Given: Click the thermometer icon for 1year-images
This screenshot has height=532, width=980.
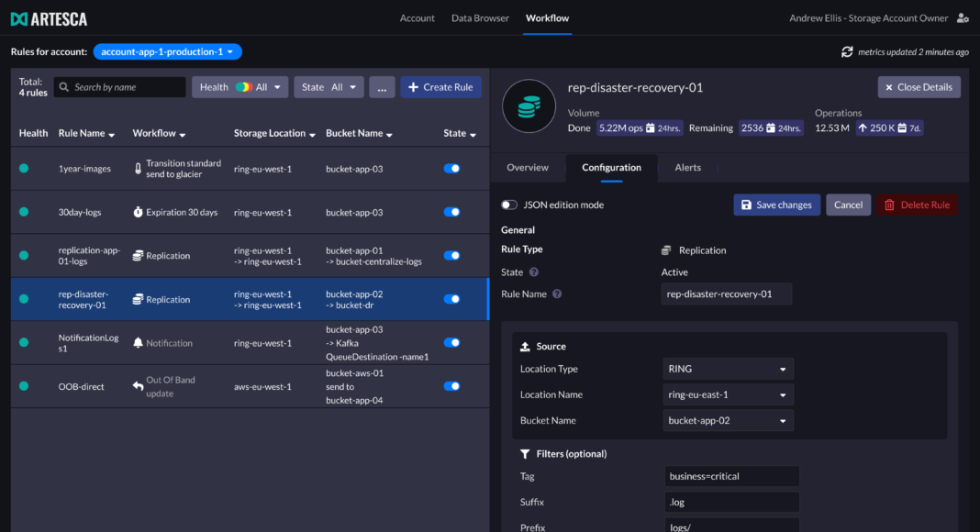Looking at the screenshot, I should pos(139,169).
